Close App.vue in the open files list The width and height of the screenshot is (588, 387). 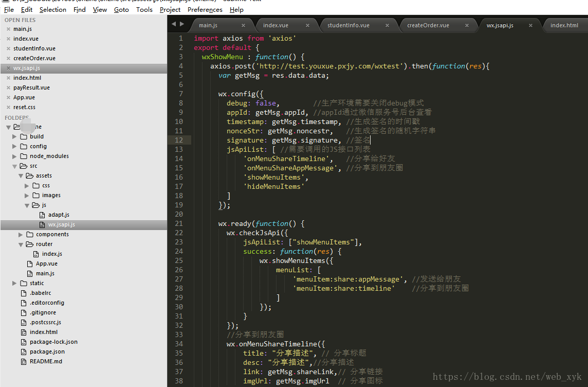tap(8, 97)
